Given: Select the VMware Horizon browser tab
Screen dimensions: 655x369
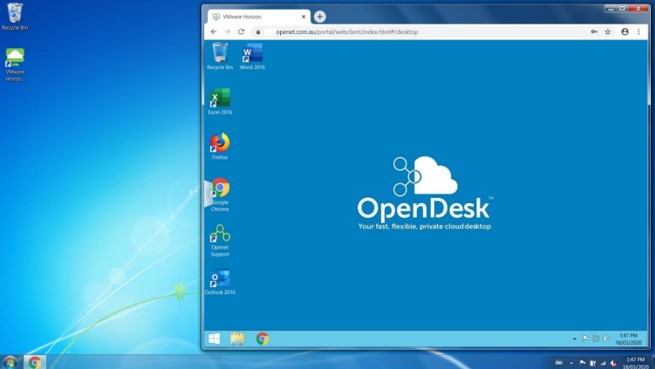Looking at the screenshot, I should [259, 17].
